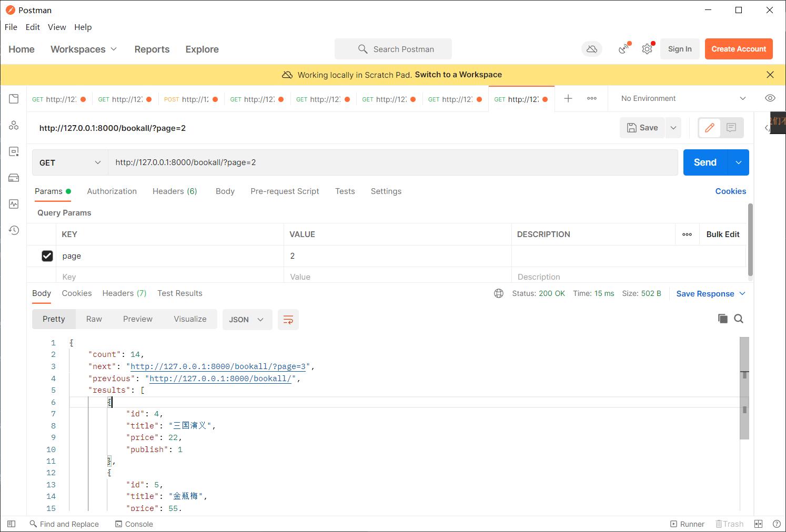Screen dimensions: 786x532
Task: Open the Mock Servers sidebar icon
Action: pyautogui.click(x=14, y=178)
